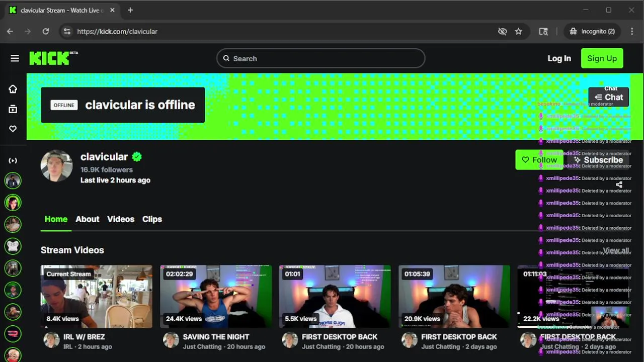Go to Home via sidebar house icon

[x=13, y=89]
